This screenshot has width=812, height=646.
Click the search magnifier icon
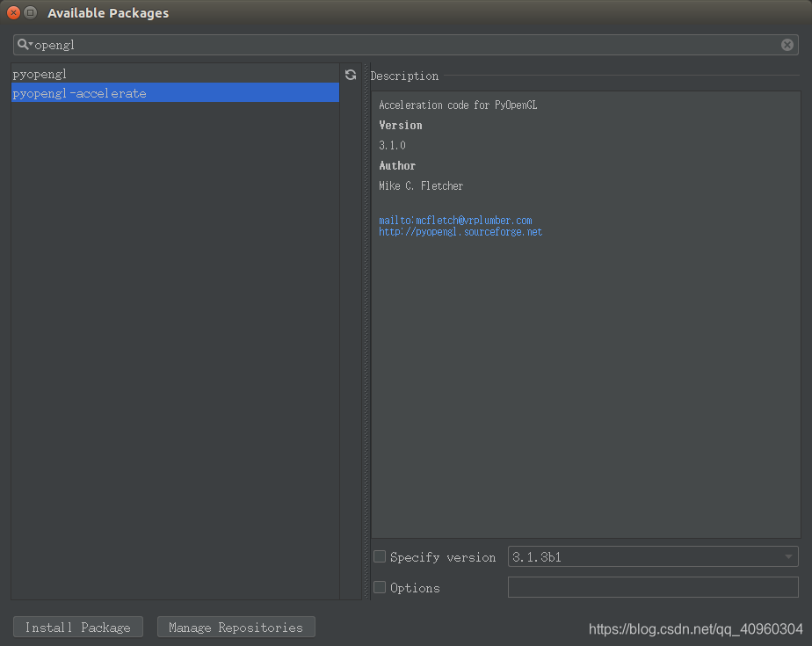[x=24, y=45]
